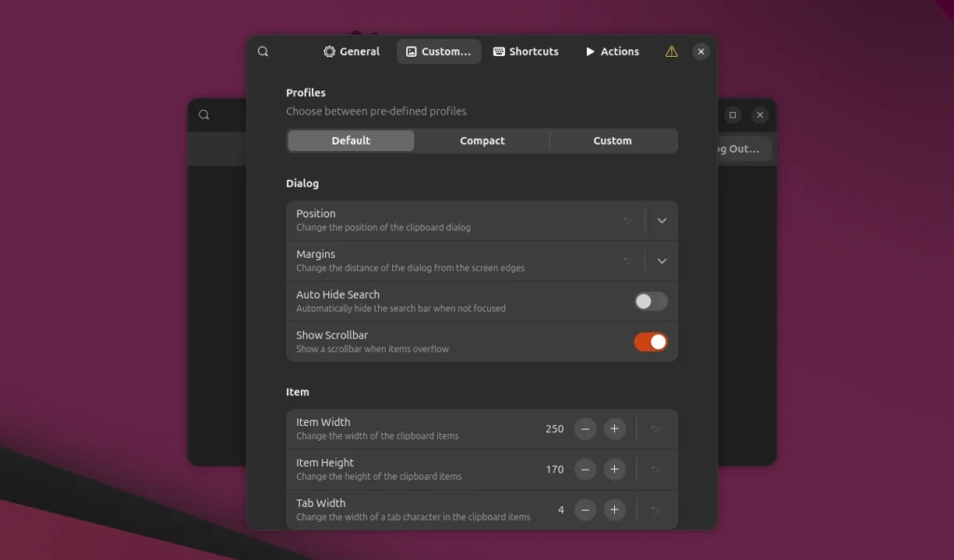The width and height of the screenshot is (954, 560).
Task: Select the Default profile button
Action: (350, 141)
